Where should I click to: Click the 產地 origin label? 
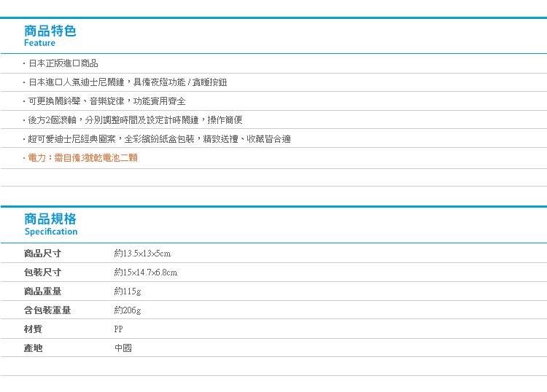33,348
